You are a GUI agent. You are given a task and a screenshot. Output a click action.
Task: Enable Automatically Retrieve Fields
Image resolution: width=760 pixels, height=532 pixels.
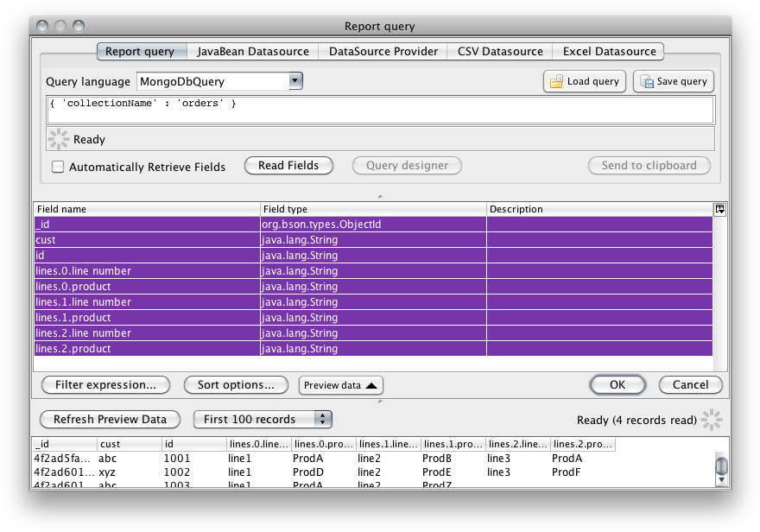coord(58,166)
